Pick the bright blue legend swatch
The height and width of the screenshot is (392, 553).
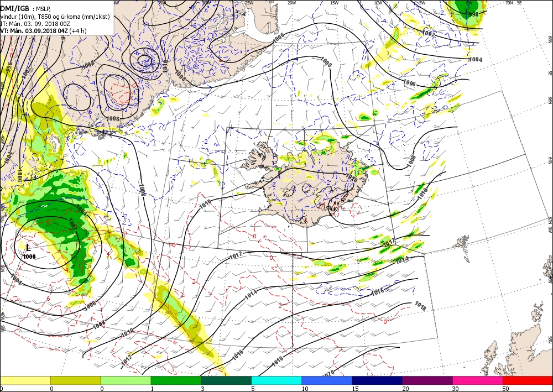point(327,381)
